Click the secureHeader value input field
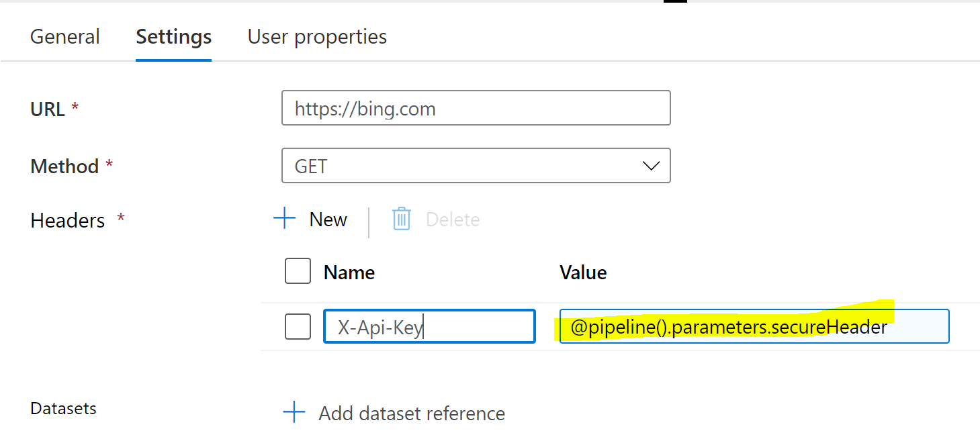Screen dimensions: 980x441 click(754, 326)
